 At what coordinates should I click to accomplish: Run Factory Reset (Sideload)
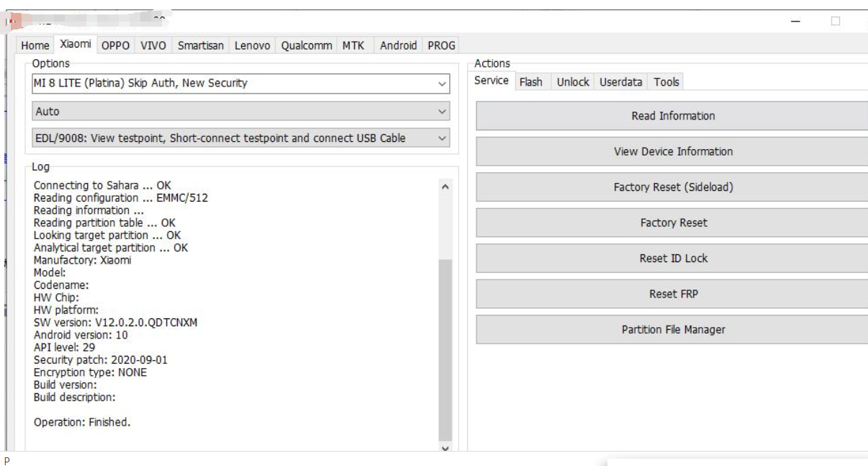coord(673,187)
